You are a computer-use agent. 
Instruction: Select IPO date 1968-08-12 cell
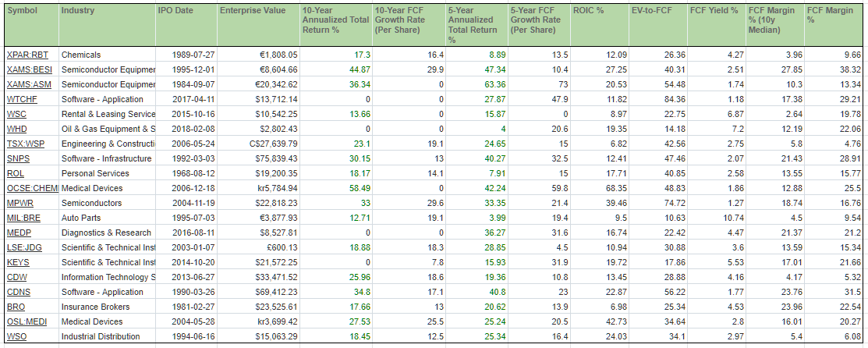click(186, 173)
